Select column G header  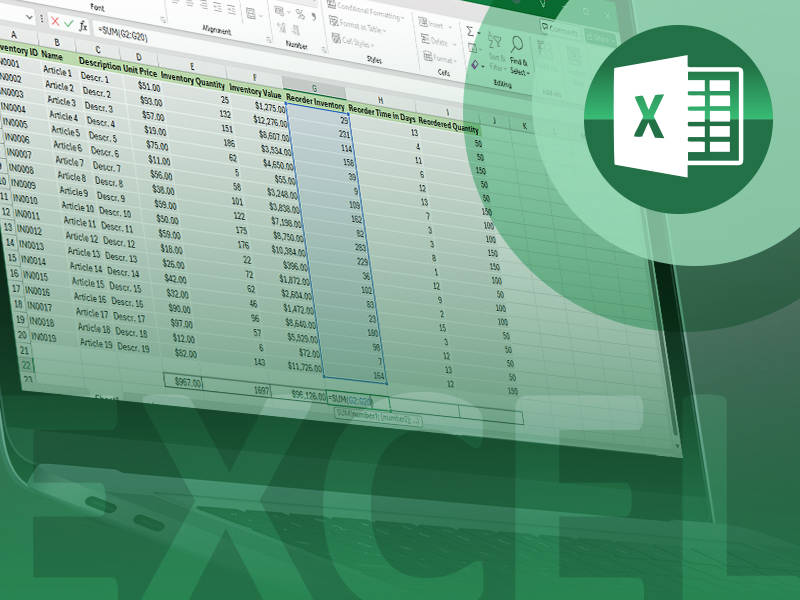click(x=314, y=88)
